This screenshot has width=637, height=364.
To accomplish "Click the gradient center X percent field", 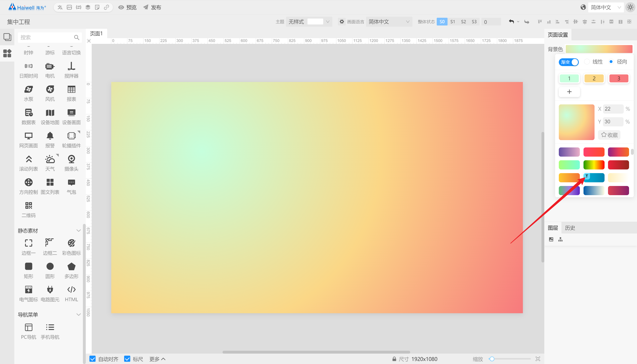I will click(x=613, y=109).
